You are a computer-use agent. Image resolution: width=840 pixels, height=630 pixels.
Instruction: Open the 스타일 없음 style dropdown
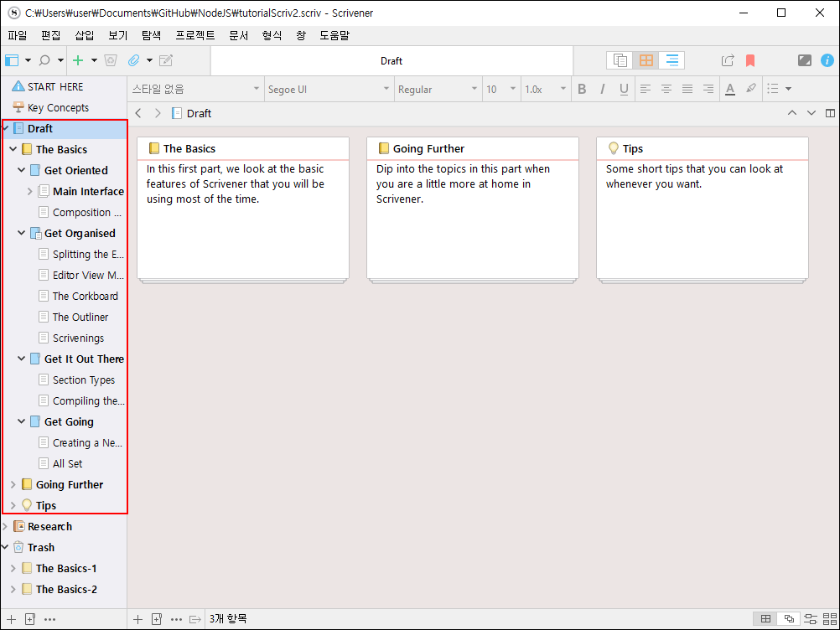(x=195, y=89)
